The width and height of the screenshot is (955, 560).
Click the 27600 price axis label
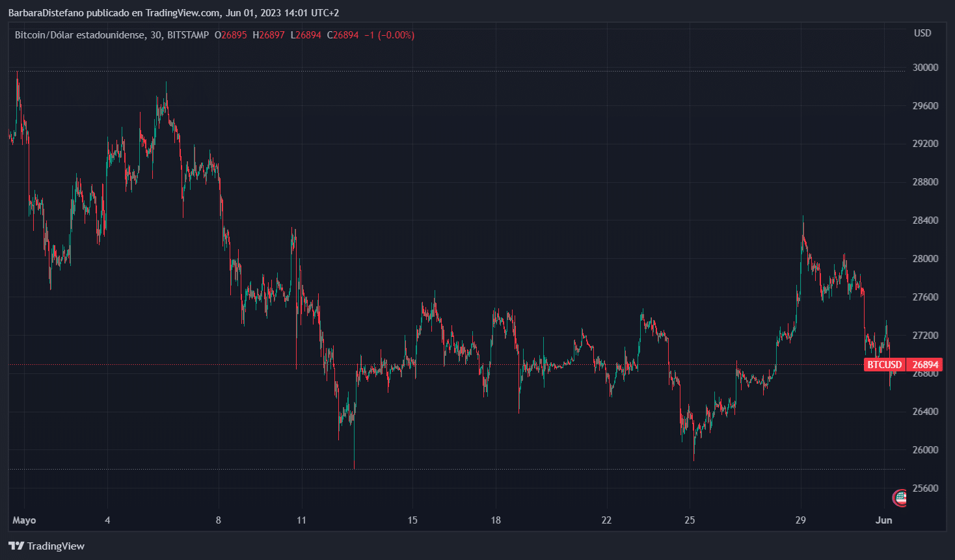point(926,297)
